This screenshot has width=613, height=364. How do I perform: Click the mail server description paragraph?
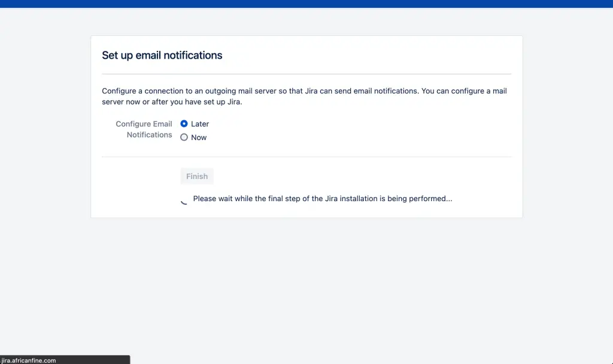click(304, 96)
